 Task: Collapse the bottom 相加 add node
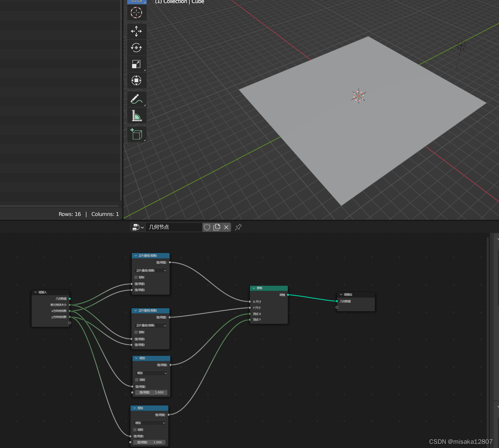pyautogui.click(x=134, y=408)
